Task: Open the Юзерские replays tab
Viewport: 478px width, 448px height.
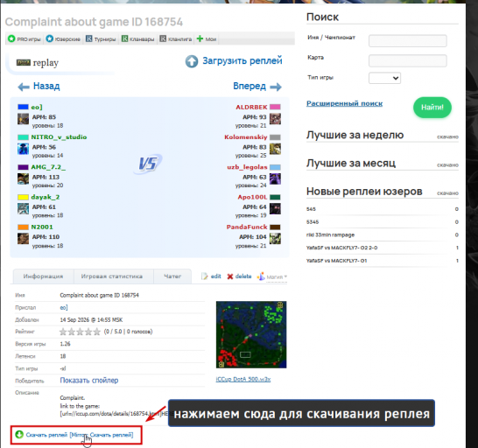Action: click(63, 39)
